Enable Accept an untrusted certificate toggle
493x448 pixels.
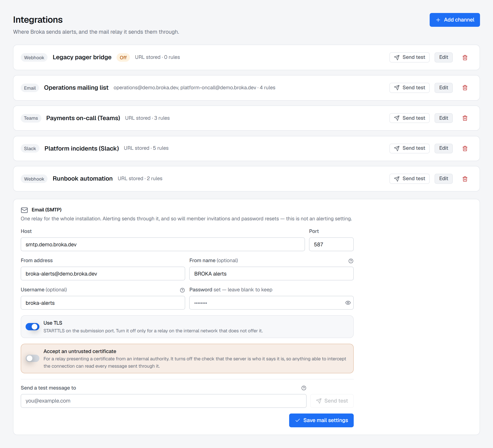tap(32, 358)
